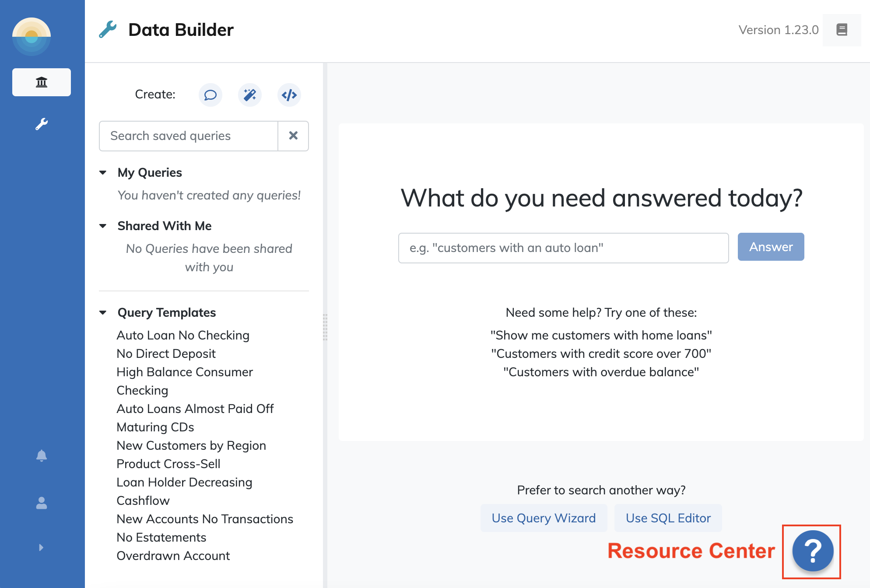Create query with the magic wand wizard icon
Screen dimensions: 870x588
tap(250, 95)
